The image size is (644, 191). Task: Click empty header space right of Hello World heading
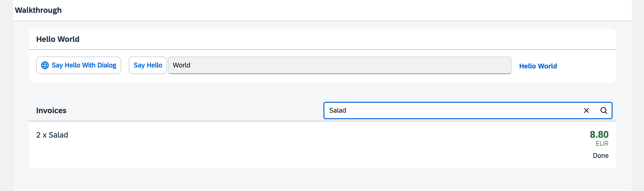pos(325,39)
